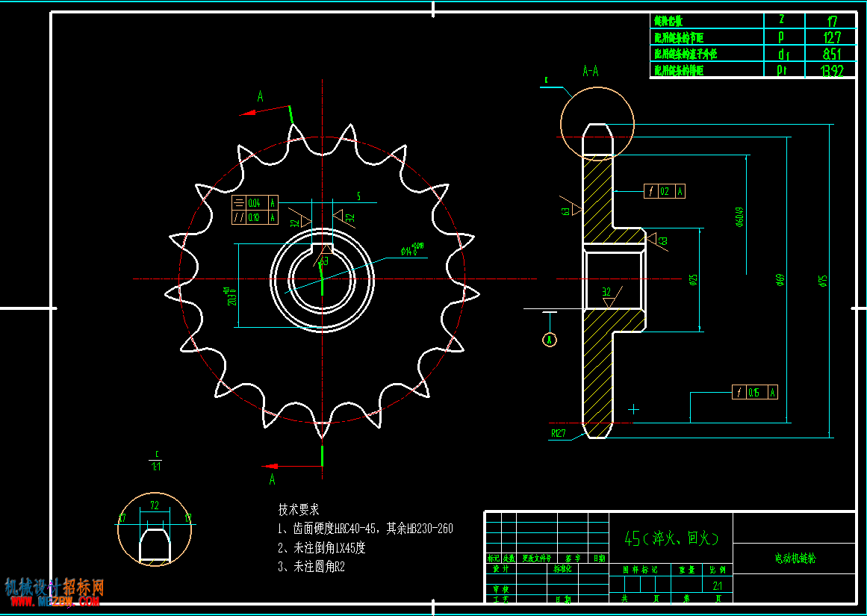Screen dimensions: 867x616
Task: Click the Φ25 hub dimension text
Action: pos(694,280)
